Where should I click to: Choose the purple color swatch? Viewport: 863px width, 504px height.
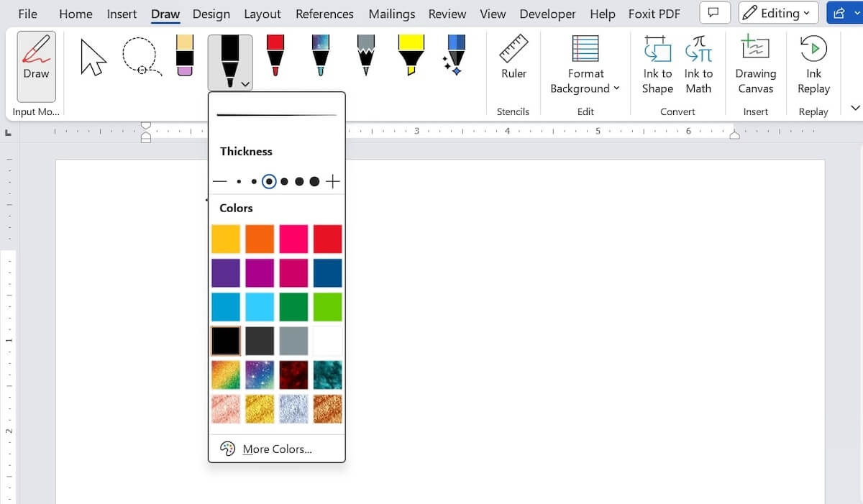[x=226, y=273]
